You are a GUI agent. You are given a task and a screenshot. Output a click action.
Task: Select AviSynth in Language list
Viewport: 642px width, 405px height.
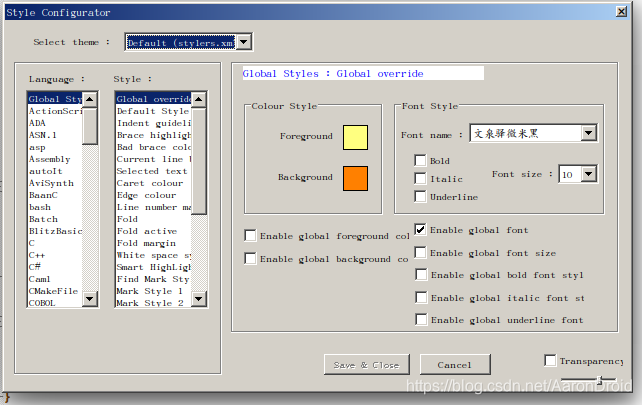pos(55,183)
